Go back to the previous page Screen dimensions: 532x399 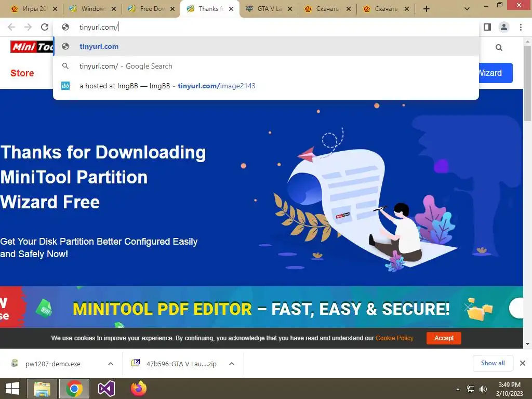[11, 27]
